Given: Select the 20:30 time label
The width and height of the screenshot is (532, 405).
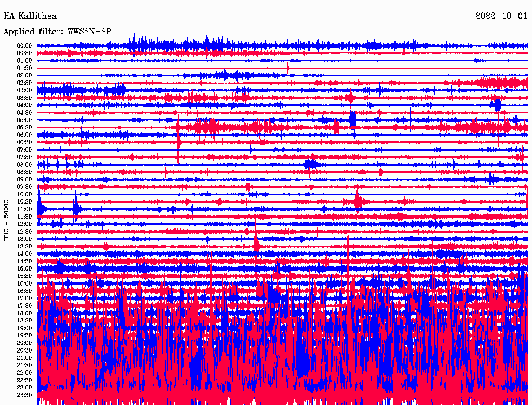Looking at the screenshot, I should pos(24,350).
